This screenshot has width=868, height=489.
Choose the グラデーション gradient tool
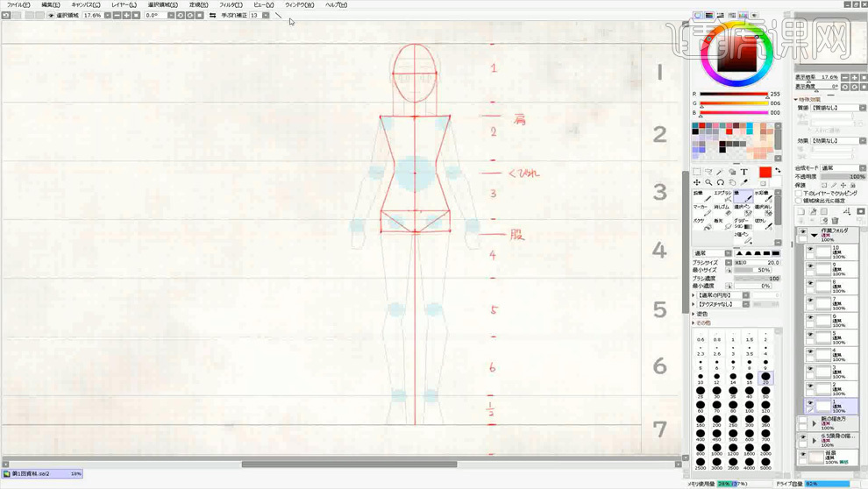[743, 224]
